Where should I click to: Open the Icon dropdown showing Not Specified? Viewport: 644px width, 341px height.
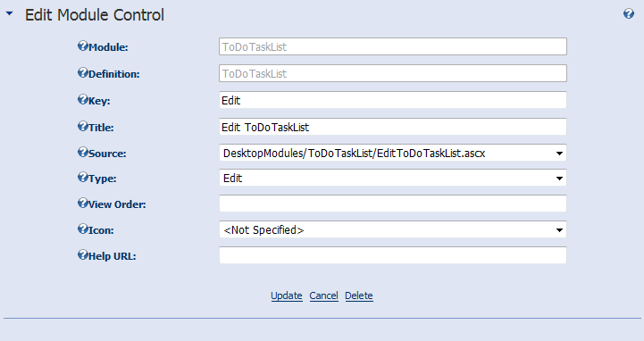pyautogui.click(x=393, y=229)
